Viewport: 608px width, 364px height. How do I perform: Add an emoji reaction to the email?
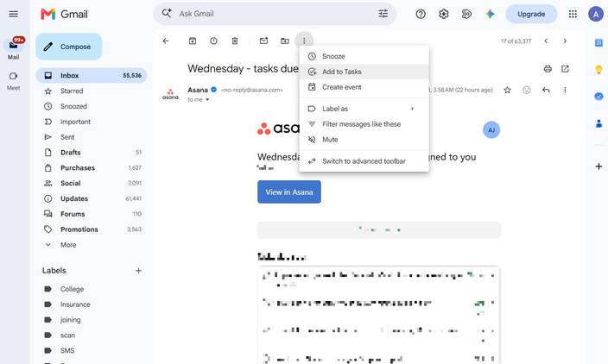tap(527, 91)
